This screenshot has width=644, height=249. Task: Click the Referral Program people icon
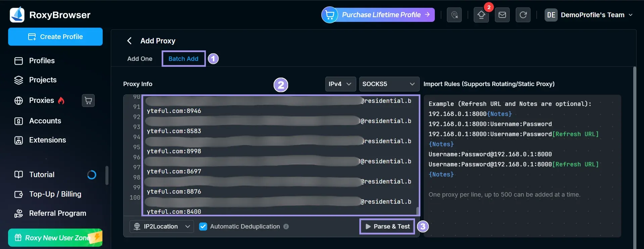tap(19, 213)
